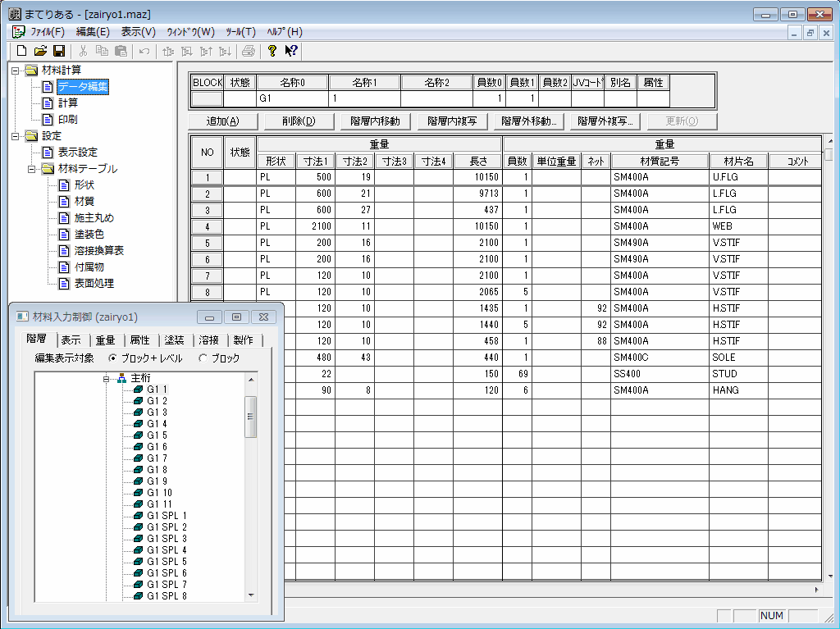This screenshot has width=840, height=629.
Task: Click the context help pointer icon
Action: click(290, 51)
